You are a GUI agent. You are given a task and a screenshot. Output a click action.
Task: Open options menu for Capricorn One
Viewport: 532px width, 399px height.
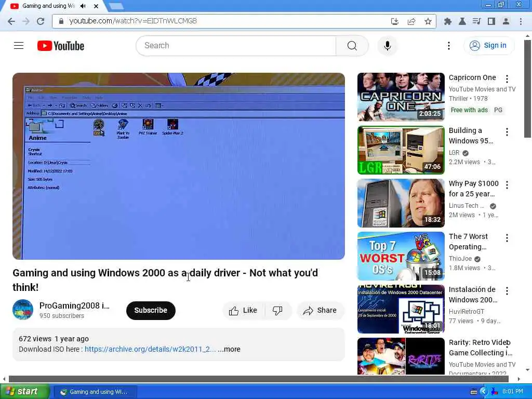(x=507, y=79)
